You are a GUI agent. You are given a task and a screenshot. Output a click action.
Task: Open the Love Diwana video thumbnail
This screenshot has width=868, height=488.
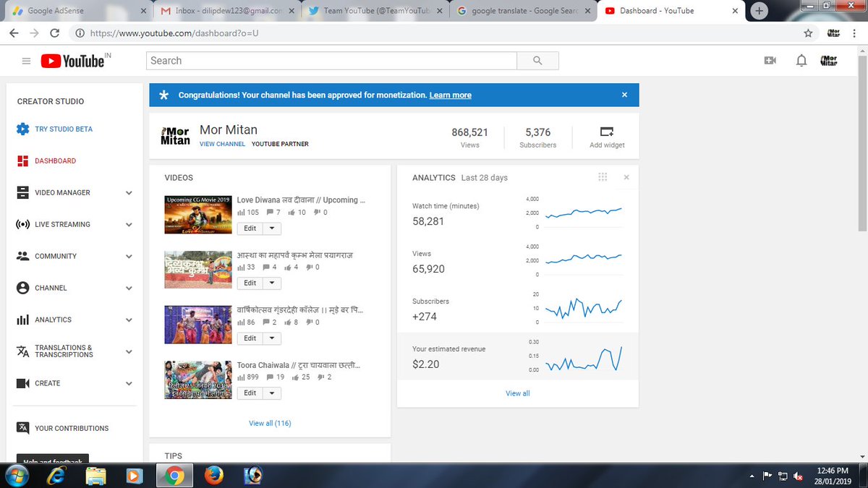point(198,214)
